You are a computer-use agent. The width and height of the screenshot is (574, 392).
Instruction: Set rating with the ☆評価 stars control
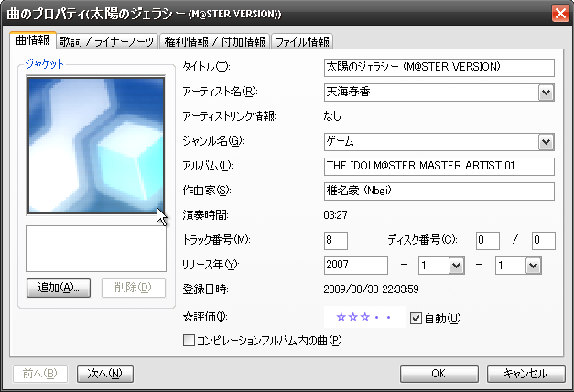pos(364,317)
